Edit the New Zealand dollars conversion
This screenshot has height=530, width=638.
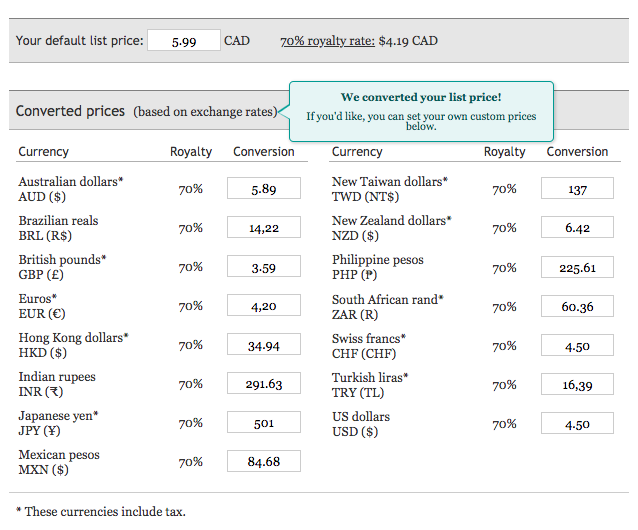577,228
